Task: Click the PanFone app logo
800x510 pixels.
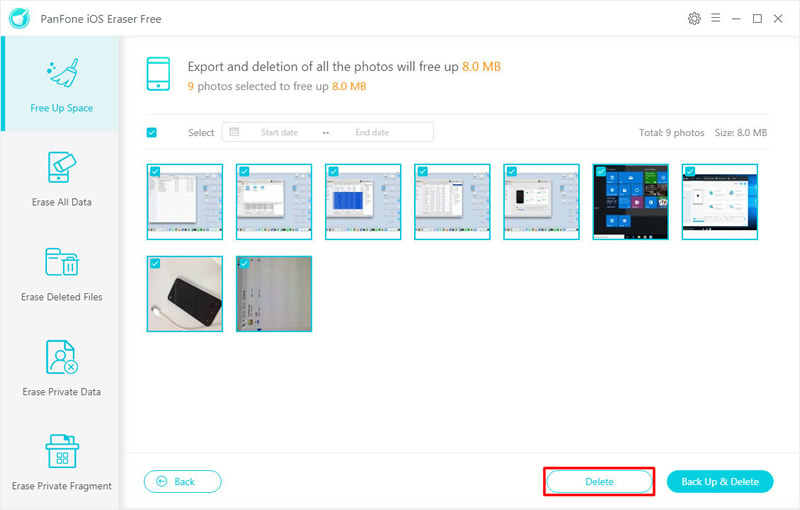Action: pos(19,19)
